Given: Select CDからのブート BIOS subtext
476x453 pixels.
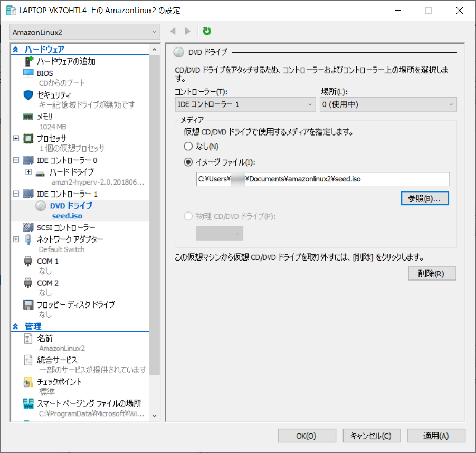Looking at the screenshot, I should (62, 83).
